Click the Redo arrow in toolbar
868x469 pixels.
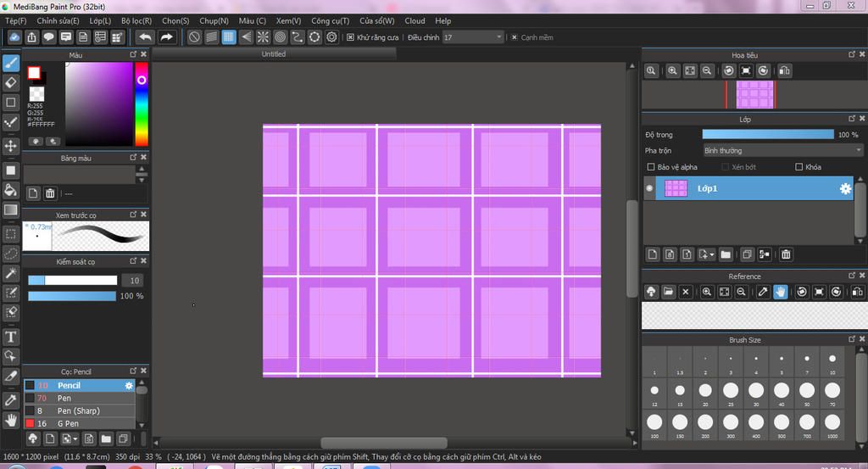(166, 37)
